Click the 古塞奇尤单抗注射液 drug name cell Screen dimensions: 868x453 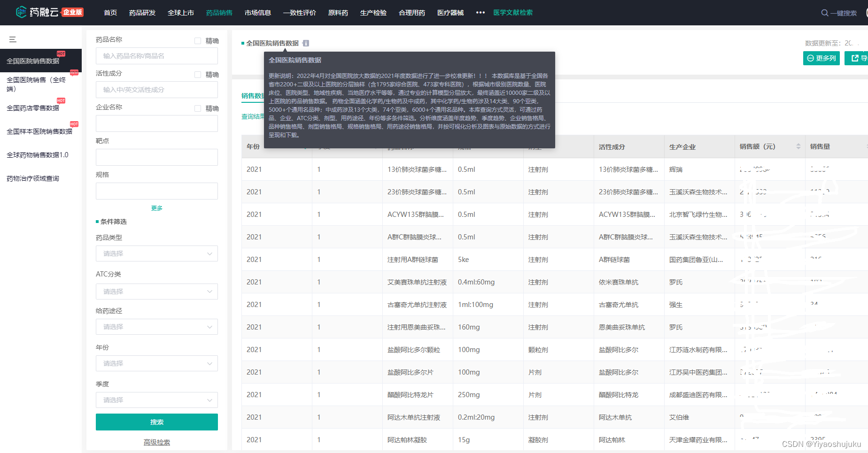point(417,305)
